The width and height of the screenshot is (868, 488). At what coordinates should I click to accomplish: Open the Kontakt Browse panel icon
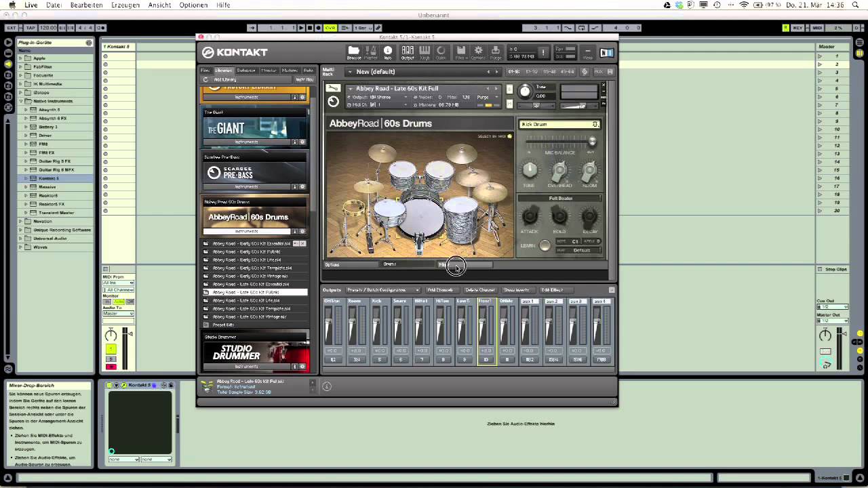353,52
